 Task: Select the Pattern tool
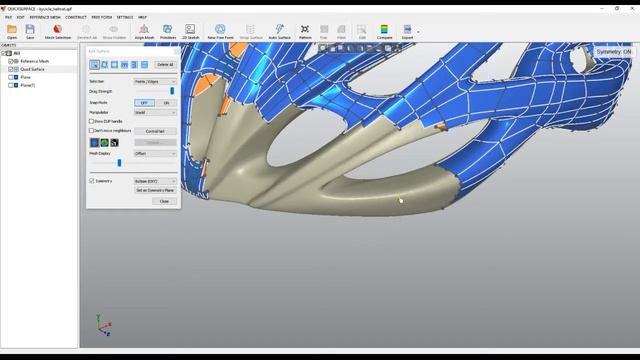click(305, 31)
